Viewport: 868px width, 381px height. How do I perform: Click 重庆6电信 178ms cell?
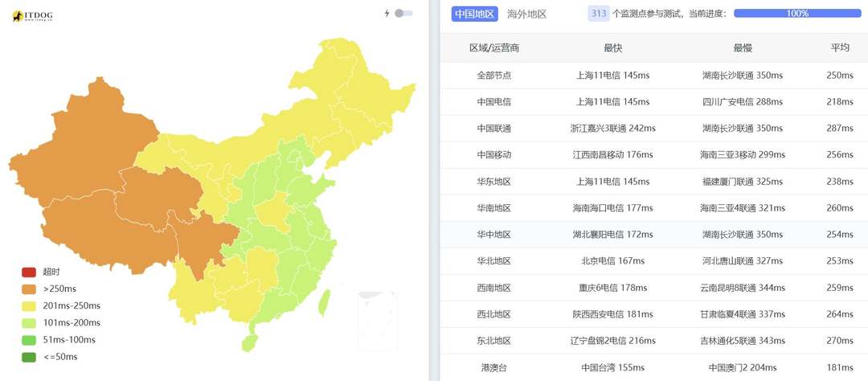tap(612, 288)
